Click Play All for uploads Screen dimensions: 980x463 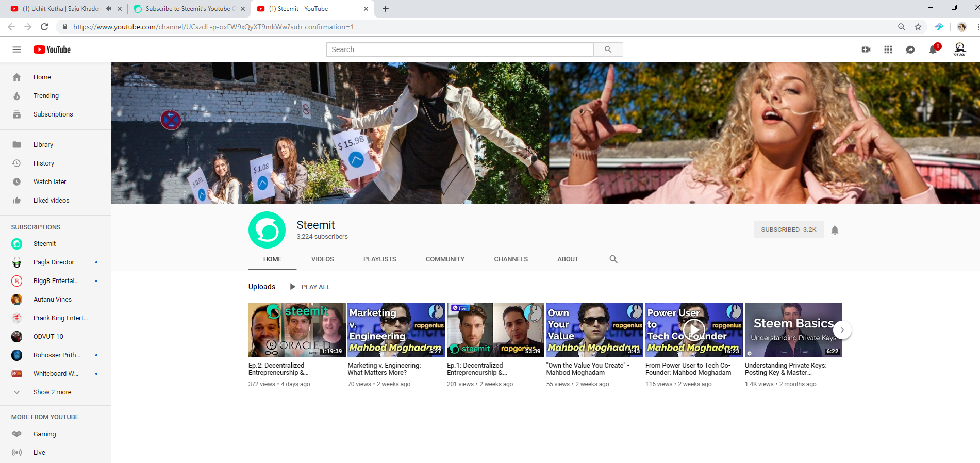pos(310,287)
